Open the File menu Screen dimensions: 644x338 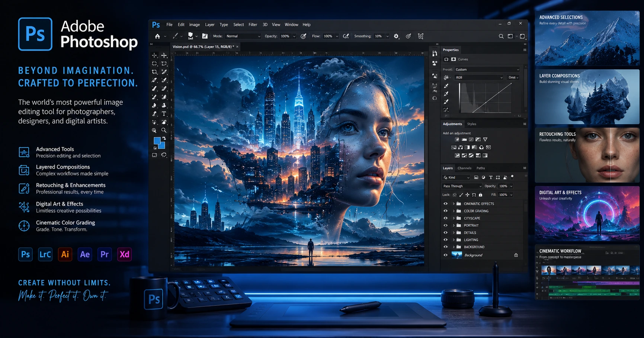pyautogui.click(x=169, y=25)
